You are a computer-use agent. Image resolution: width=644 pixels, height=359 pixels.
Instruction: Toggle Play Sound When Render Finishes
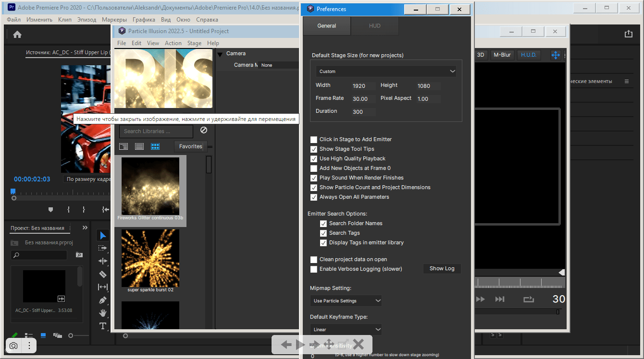coord(314,178)
